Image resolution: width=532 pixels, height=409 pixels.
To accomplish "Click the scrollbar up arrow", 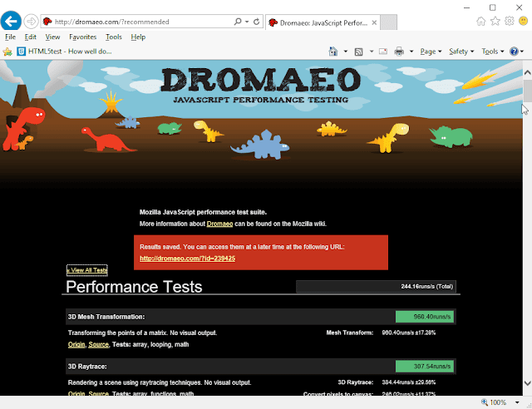I will [527, 72].
